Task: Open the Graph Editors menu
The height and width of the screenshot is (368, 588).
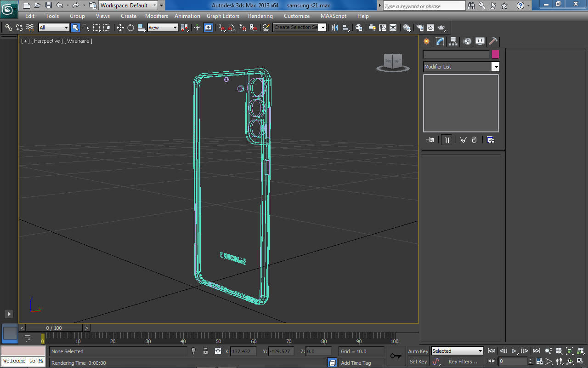Action: 223,16
